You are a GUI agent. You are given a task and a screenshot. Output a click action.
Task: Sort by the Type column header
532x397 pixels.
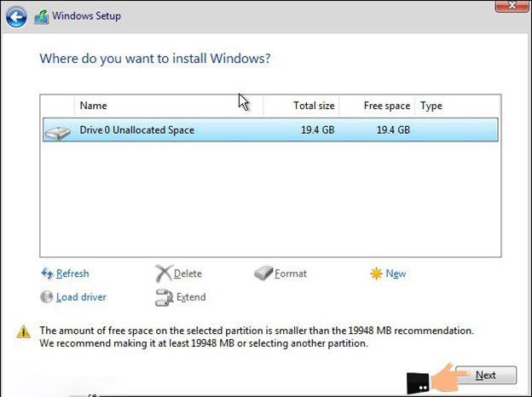click(x=457, y=106)
